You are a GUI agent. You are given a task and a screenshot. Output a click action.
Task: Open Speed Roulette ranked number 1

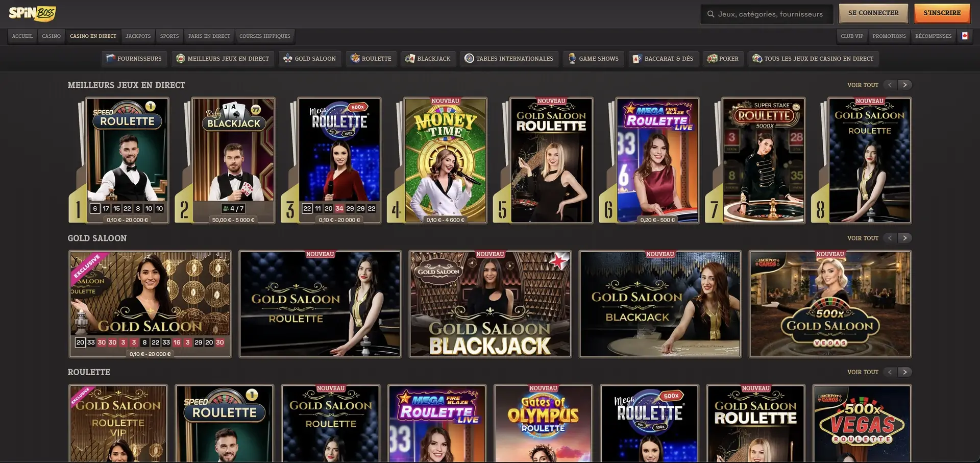pos(127,160)
